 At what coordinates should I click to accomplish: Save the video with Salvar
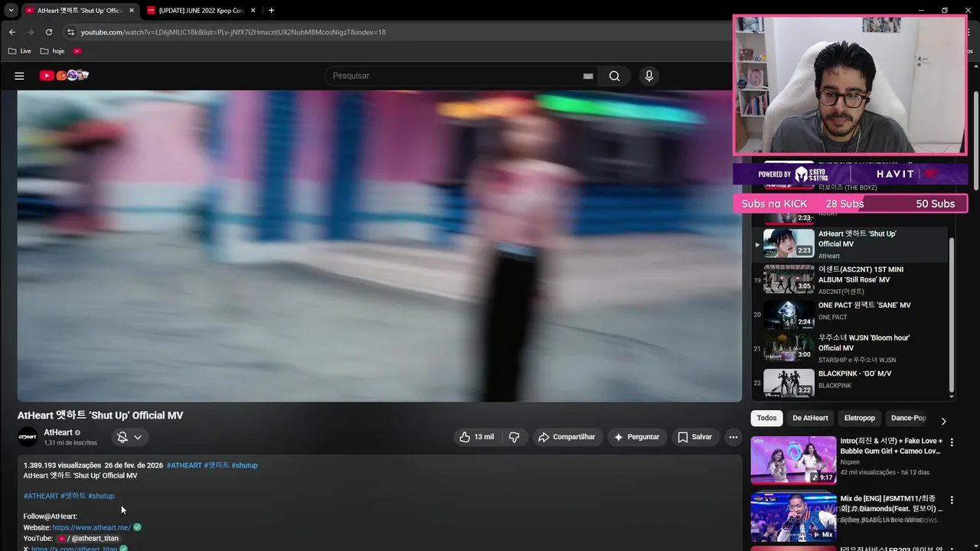(694, 437)
